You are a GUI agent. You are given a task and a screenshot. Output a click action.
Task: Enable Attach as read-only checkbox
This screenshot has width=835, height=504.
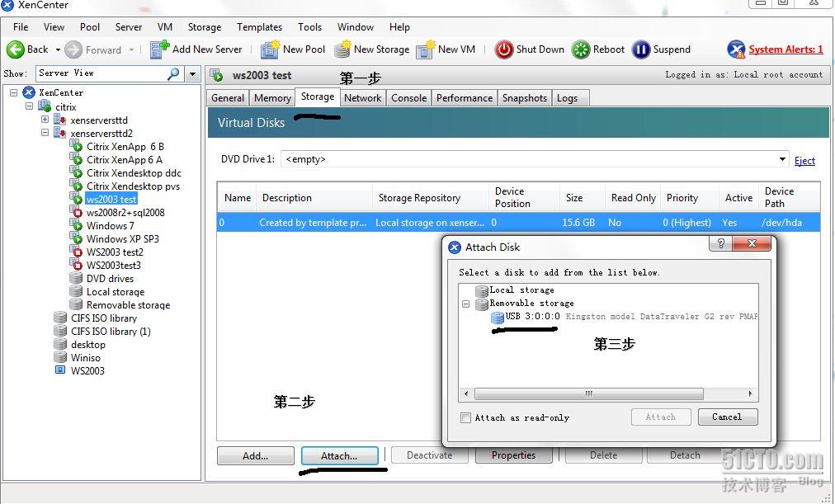click(465, 417)
